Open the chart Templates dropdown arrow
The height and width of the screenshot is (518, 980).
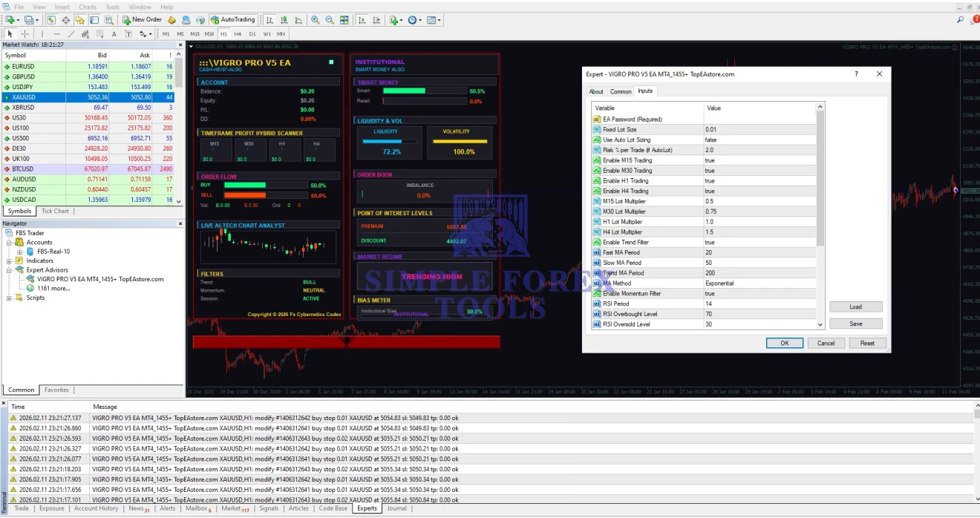pyautogui.click(x=440, y=19)
